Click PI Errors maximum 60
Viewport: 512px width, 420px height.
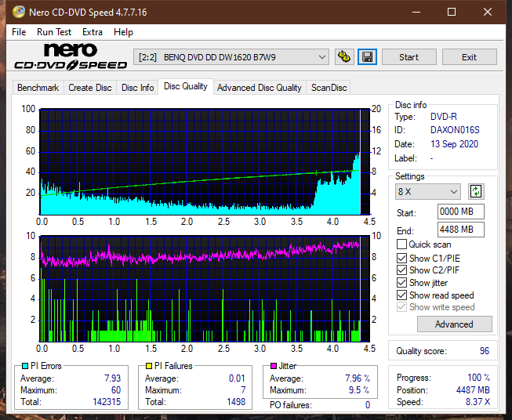116,390
